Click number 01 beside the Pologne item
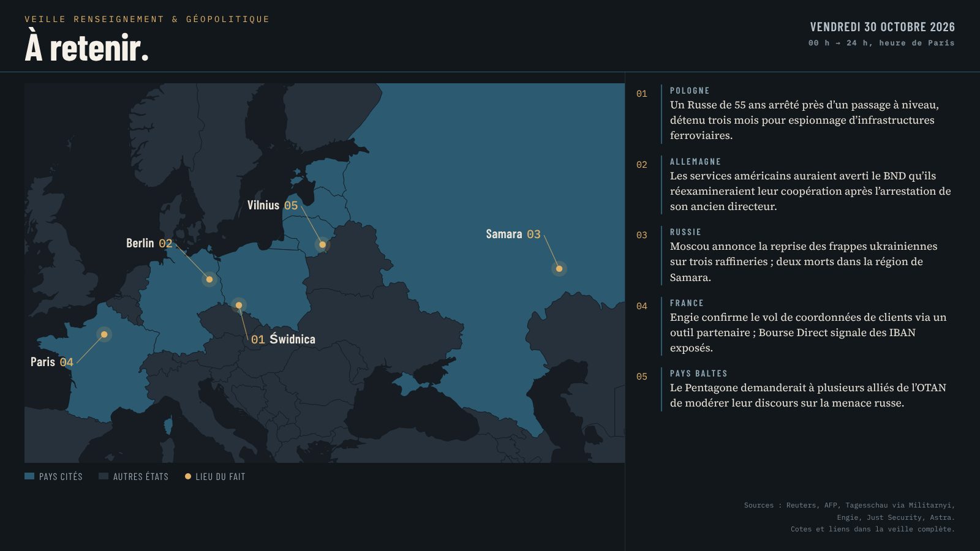The height and width of the screenshot is (551, 980). tap(641, 94)
